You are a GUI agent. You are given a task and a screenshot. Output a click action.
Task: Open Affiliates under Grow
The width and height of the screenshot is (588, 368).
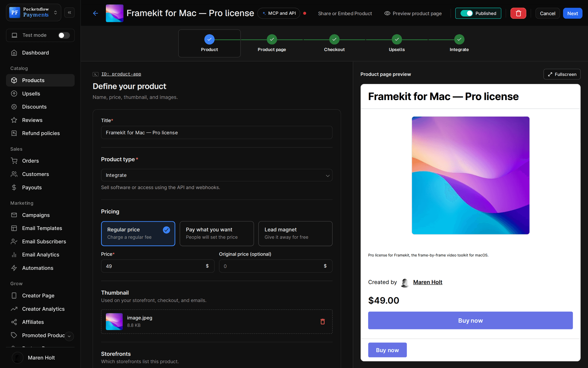pos(40,322)
